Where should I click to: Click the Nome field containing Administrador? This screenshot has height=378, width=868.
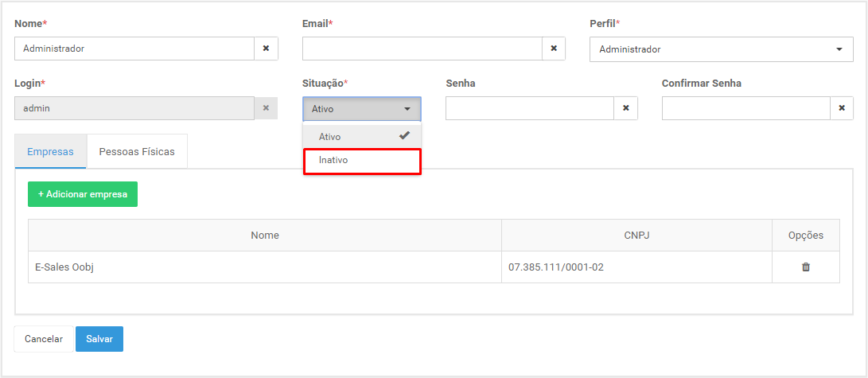point(134,49)
